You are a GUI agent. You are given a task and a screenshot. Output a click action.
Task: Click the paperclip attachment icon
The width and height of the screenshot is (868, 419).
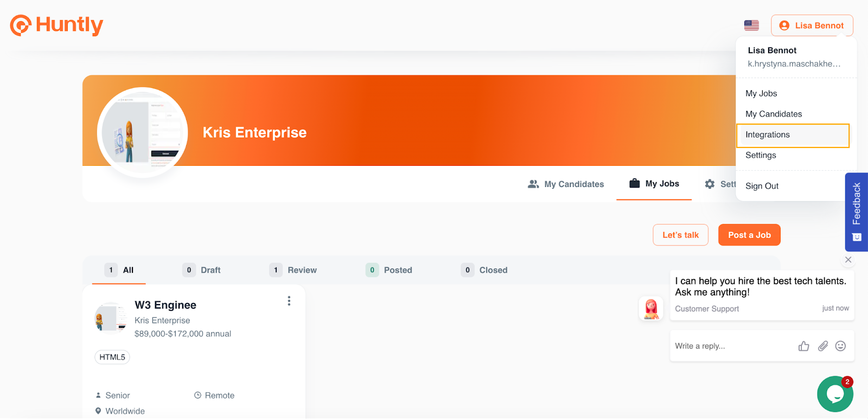pos(823,346)
